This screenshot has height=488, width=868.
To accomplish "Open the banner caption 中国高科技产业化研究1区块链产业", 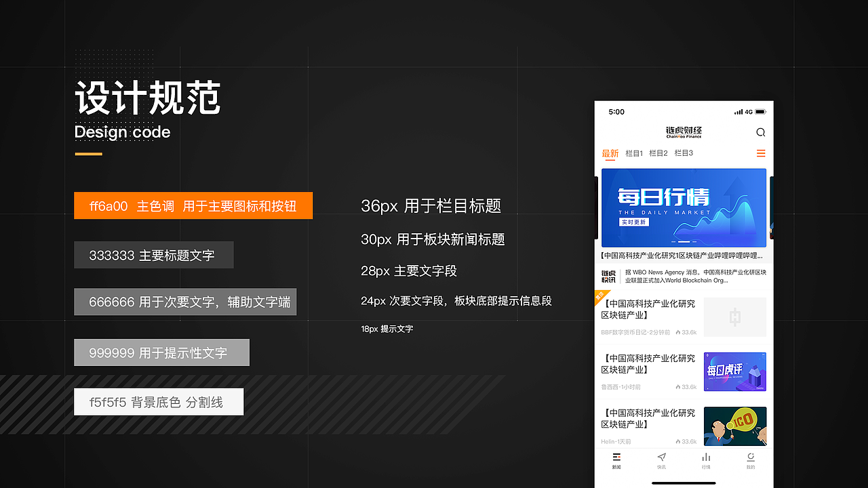I will [x=682, y=256].
